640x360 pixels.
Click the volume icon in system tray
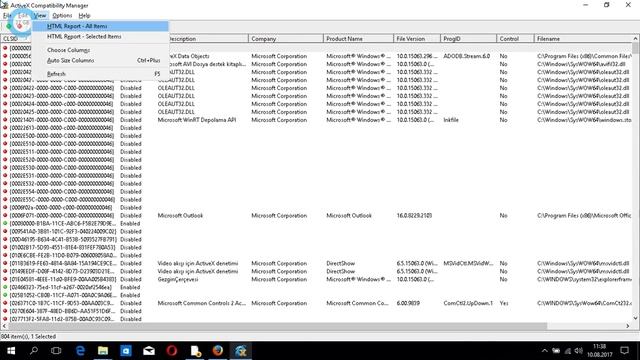(578, 351)
